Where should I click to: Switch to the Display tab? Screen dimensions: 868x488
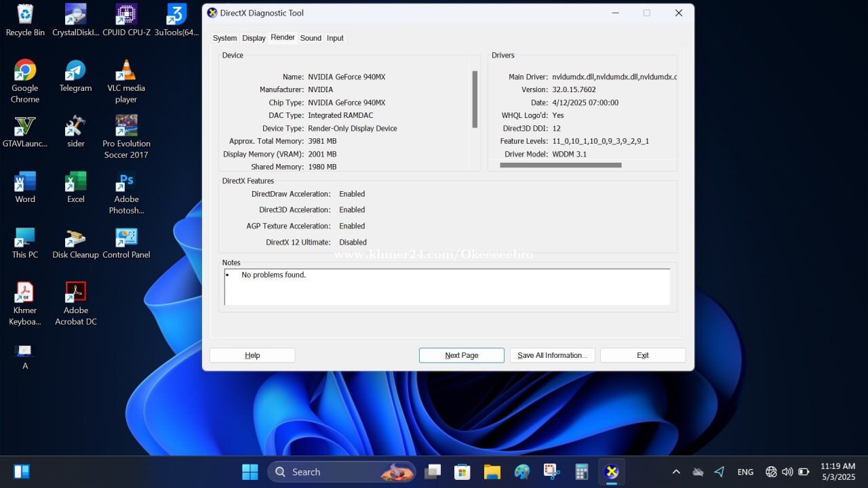click(254, 38)
